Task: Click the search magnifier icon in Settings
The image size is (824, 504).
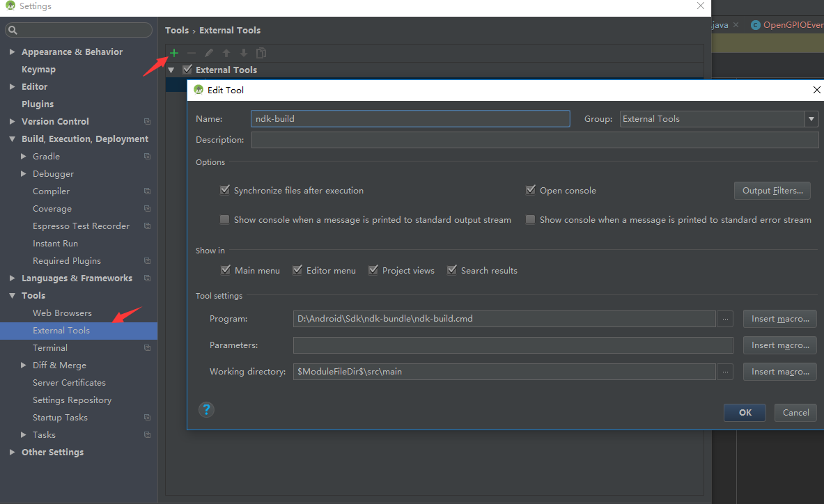Action: tap(13, 30)
